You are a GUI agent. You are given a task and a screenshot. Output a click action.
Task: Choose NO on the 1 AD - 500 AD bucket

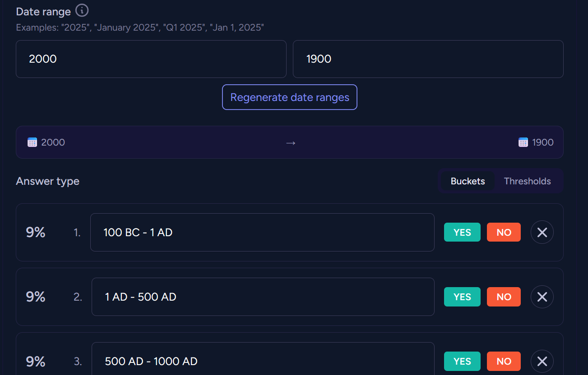click(x=504, y=297)
